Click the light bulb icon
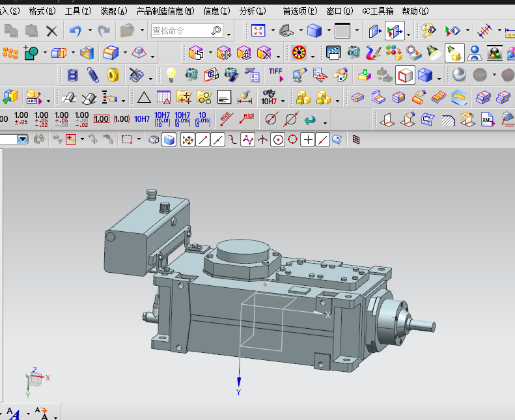This screenshot has height=420, width=515. 171,75
